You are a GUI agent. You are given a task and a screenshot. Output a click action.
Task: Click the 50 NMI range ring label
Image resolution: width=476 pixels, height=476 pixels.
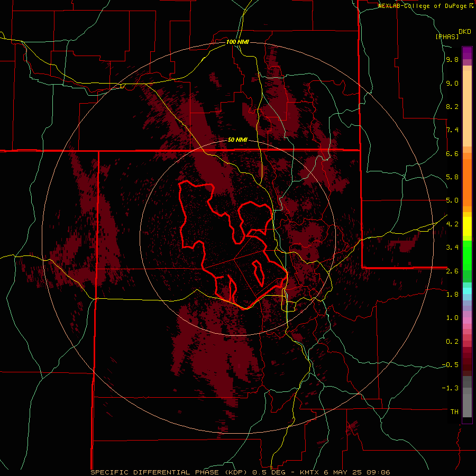[237, 140]
